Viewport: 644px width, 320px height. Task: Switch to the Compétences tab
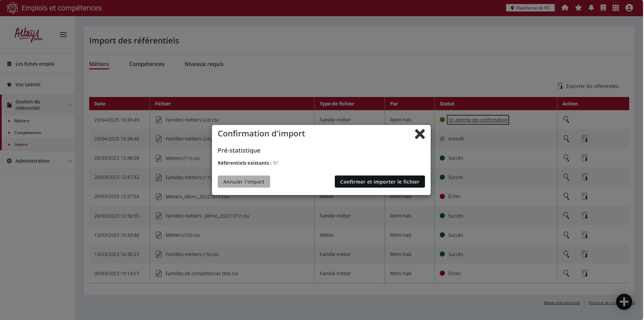pyautogui.click(x=147, y=64)
